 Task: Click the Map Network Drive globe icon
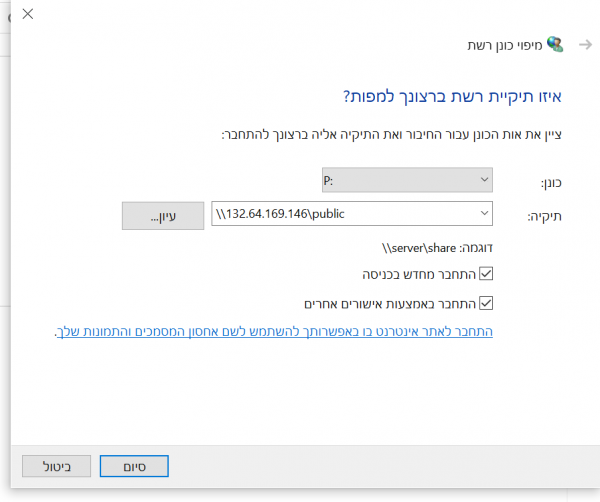tap(555, 44)
